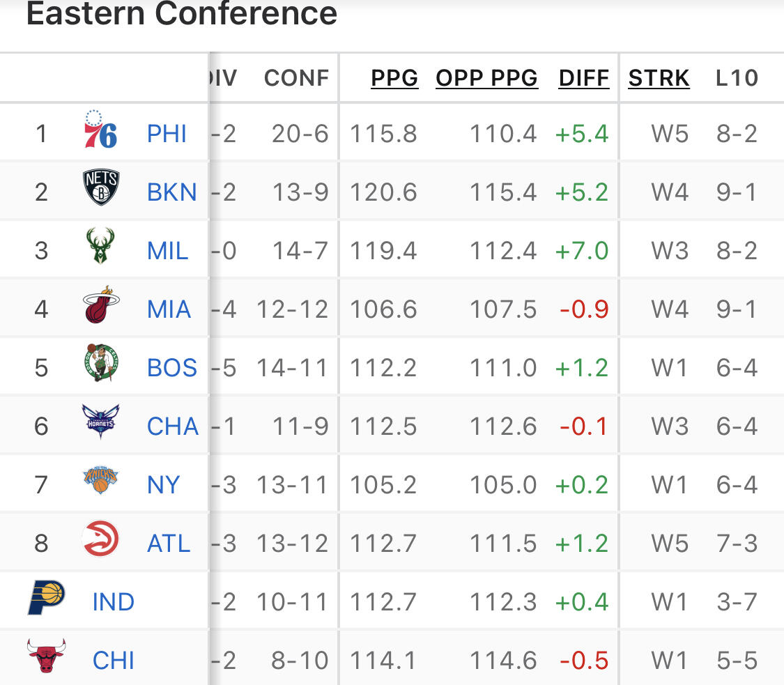Image resolution: width=784 pixels, height=685 pixels.
Task: Open the Miami Heat logo
Action: (100, 305)
